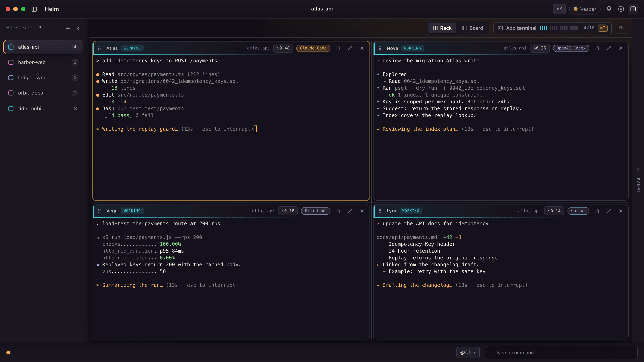Grab Vega terminal drag handle
This screenshot has height=362, width=644.
(x=99, y=211)
